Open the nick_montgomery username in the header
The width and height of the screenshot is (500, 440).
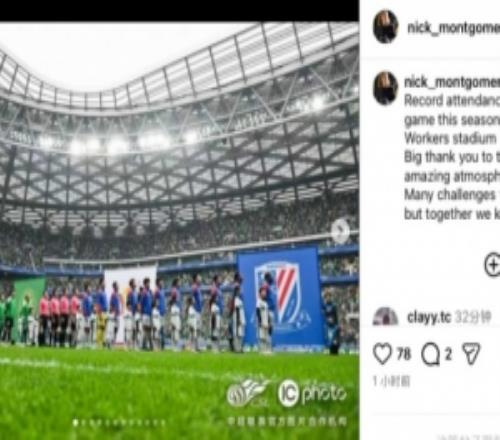point(453,28)
